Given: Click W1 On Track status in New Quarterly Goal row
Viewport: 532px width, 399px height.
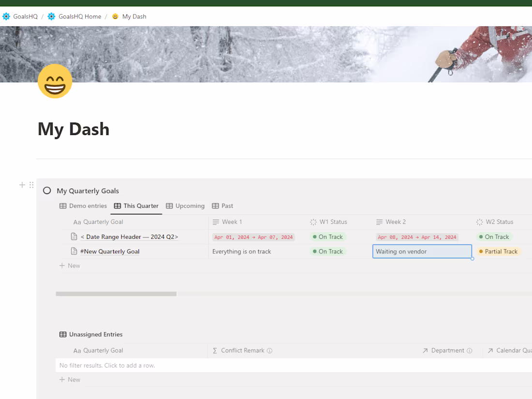Looking at the screenshot, I should pyautogui.click(x=328, y=251).
